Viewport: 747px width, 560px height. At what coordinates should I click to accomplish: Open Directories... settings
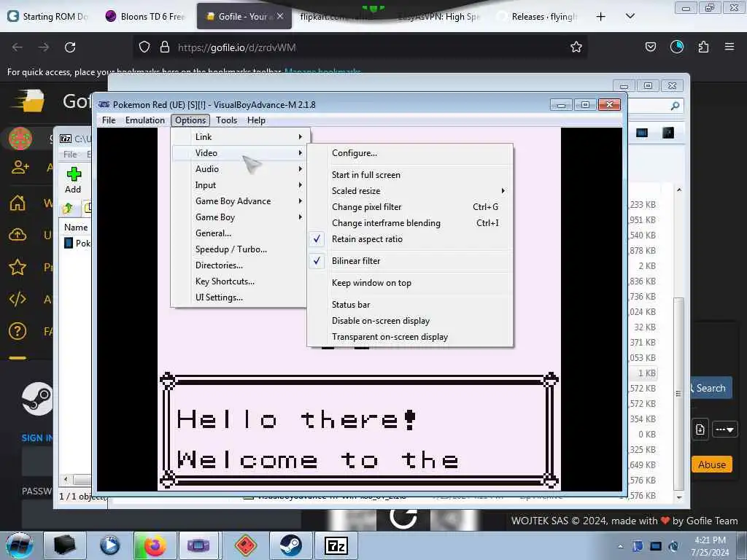coord(239,265)
